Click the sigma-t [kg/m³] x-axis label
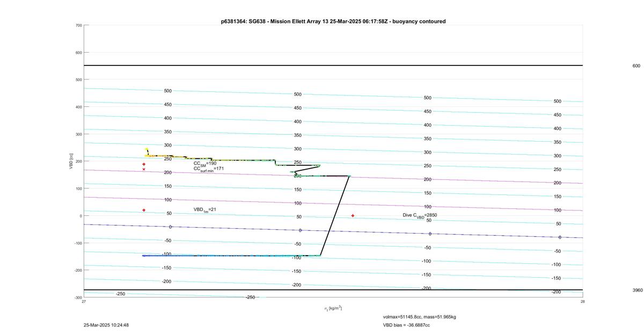Viewport: 644px width, 334px height. pyautogui.click(x=333, y=308)
